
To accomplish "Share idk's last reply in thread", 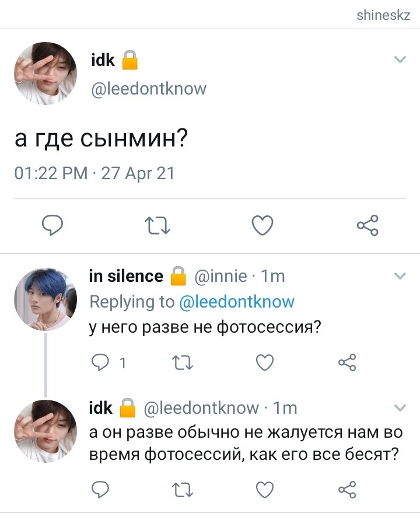I will [347, 490].
